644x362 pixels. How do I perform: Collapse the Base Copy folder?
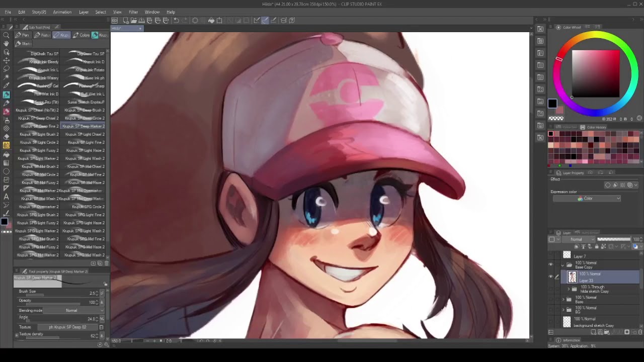pos(563,265)
